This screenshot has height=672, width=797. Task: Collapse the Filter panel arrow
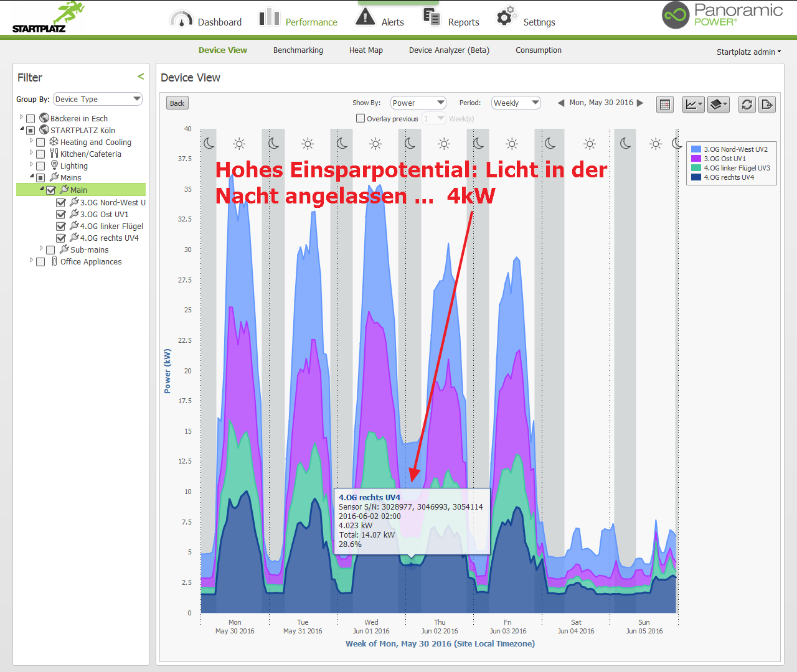coord(141,77)
